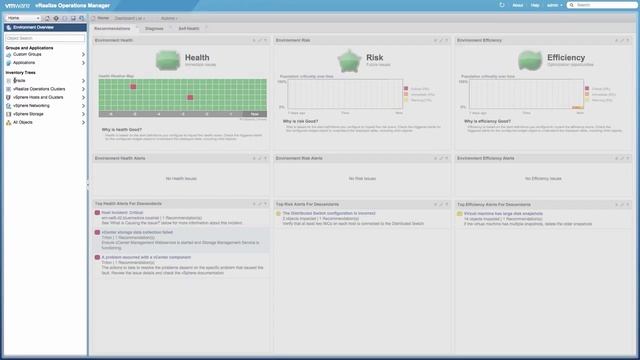
Task: Open the Actions dropdown menu
Action: coord(169,18)
